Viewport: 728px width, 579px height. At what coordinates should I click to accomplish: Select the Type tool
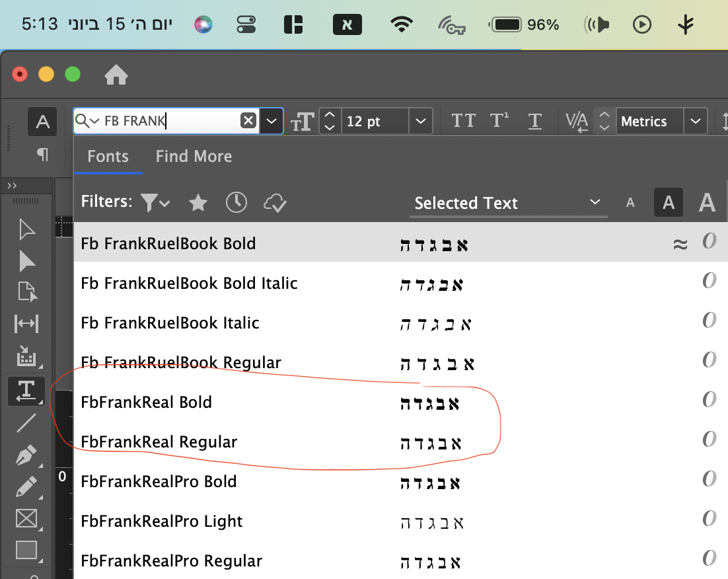point(26,391)
